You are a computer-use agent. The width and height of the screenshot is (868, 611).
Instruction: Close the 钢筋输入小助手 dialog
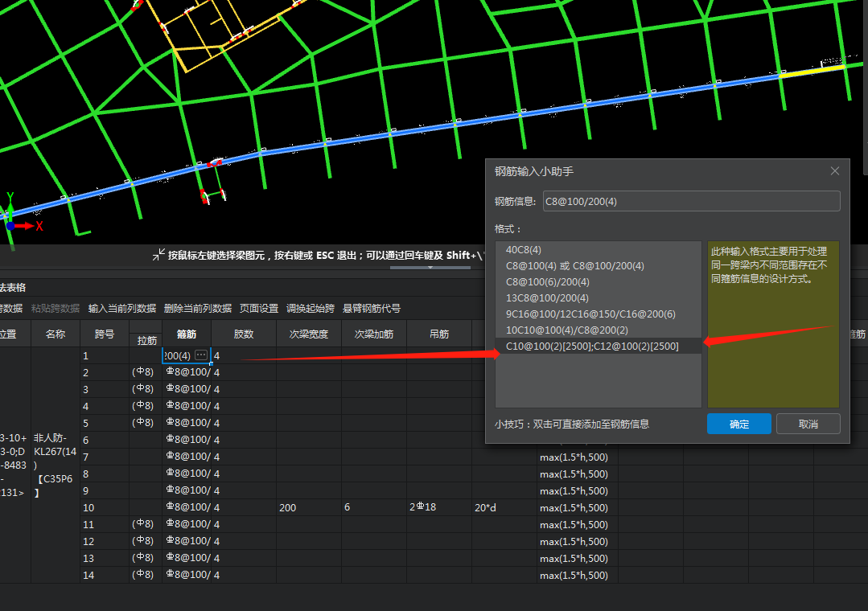[x=835, y=171]
